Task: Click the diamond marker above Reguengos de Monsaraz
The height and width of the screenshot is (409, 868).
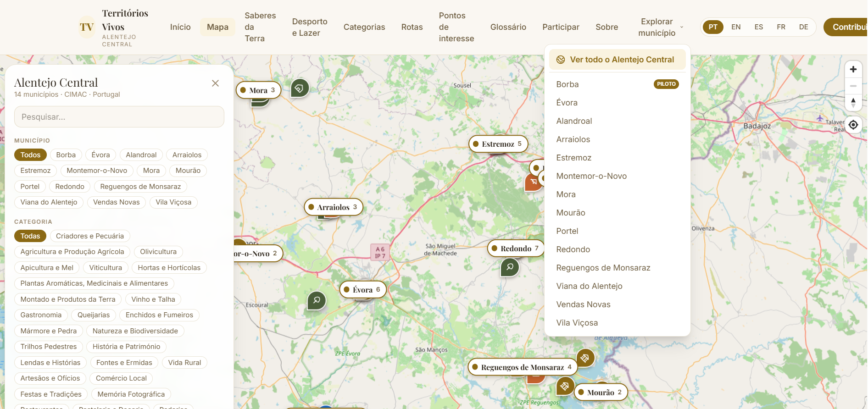Action: point(585,358)
